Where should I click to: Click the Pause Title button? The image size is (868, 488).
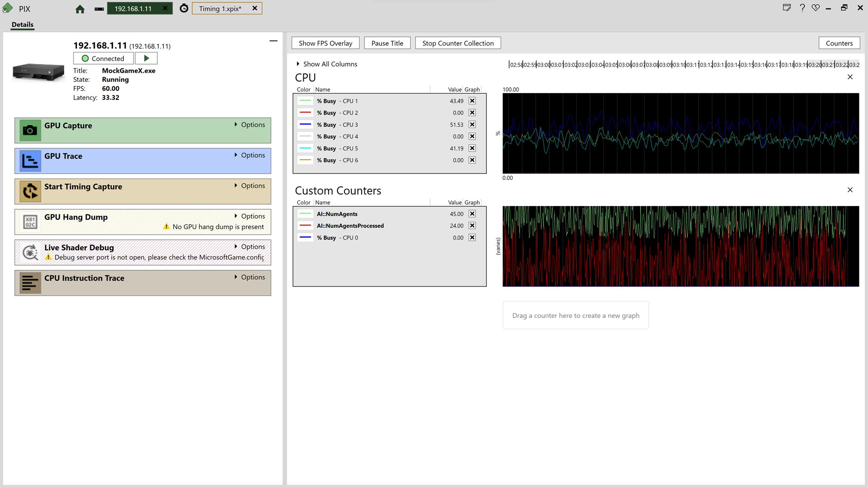387,43
